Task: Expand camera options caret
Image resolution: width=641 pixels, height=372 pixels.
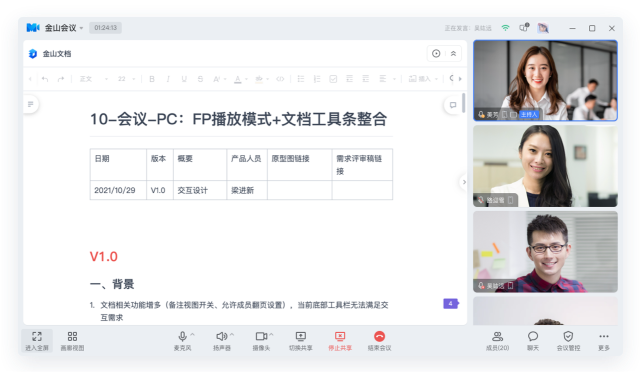Action: coord(271,334)
